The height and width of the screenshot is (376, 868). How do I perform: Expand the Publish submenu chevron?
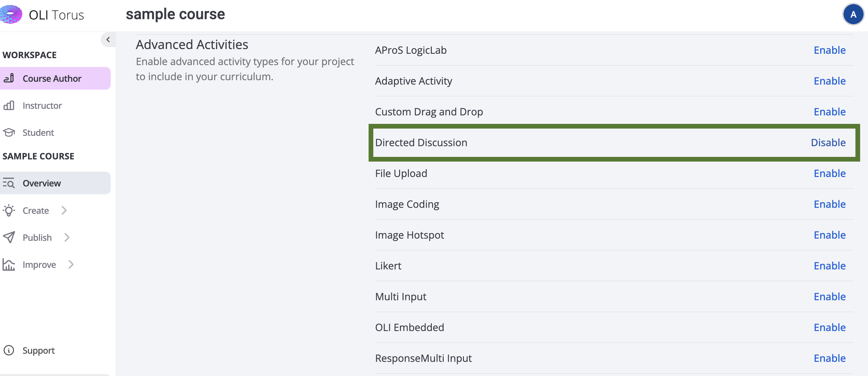[x=67, y=238]
